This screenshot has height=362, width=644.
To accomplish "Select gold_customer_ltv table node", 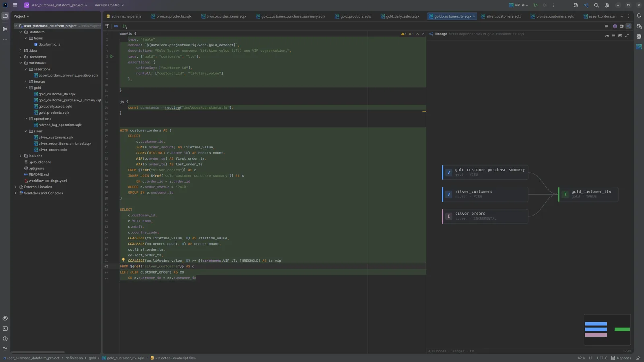I will pyautogui.click(x=588, y=194).
